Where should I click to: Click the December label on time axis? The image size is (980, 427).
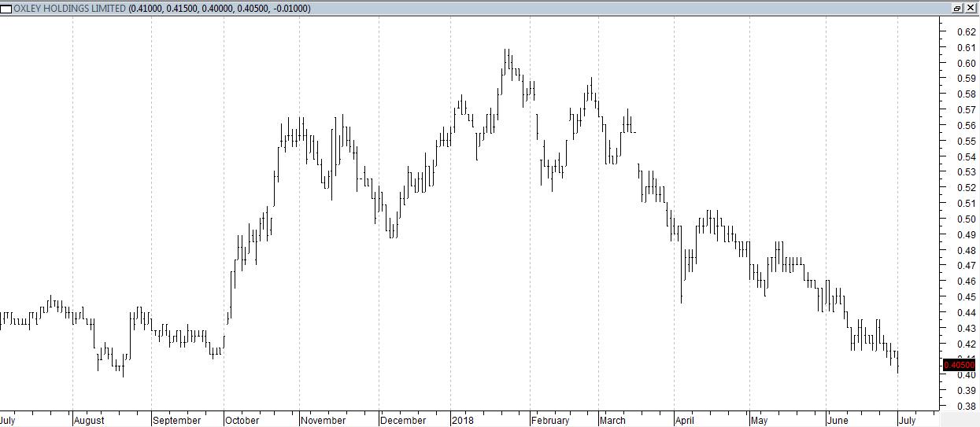tap(403, 421)
